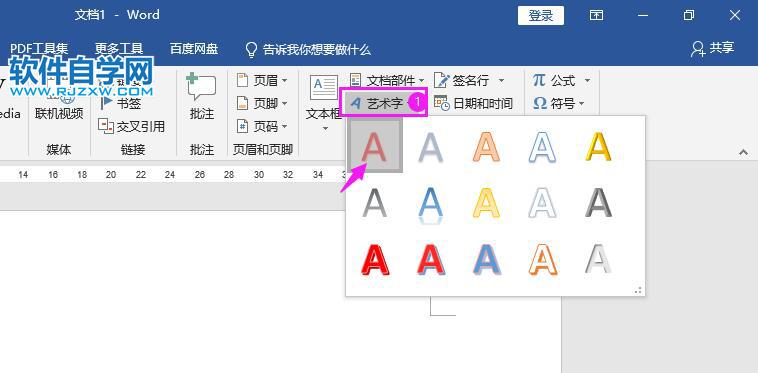The width and height of the screenshot is (758, 373).
Task: Insert a Comment (批注) via speech bubble
Action: 201,88
